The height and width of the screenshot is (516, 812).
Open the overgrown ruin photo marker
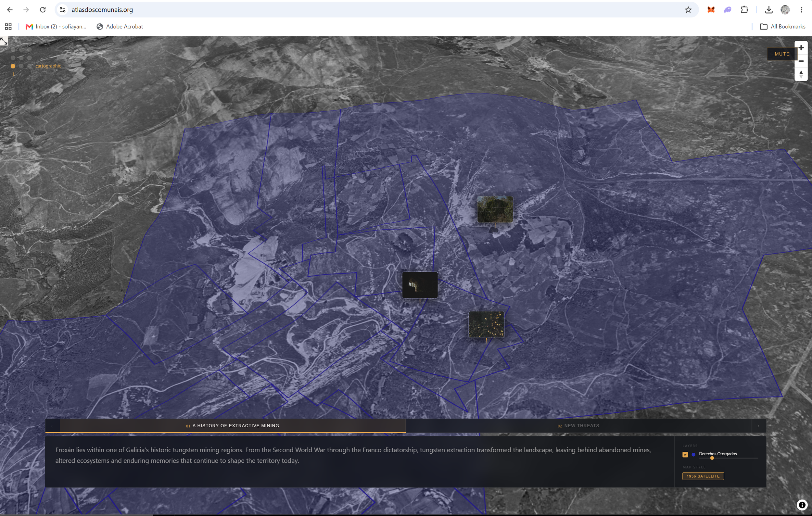pyautogui.click(x=495, y=209)
